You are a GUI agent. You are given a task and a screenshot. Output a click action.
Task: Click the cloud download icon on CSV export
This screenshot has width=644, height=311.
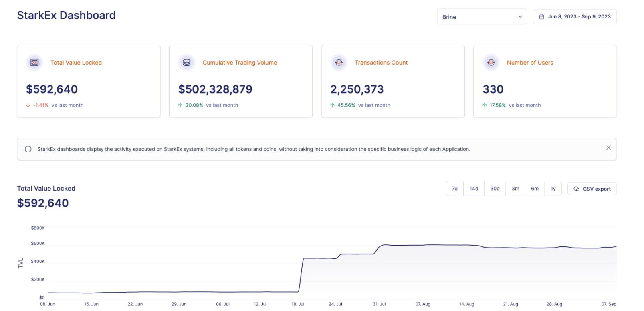click(576, 189)
